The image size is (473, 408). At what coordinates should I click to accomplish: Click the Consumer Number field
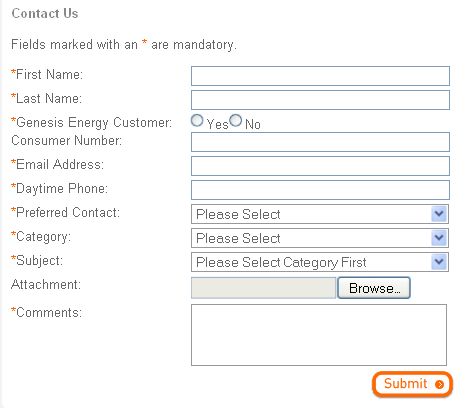(x=320, y=142)
